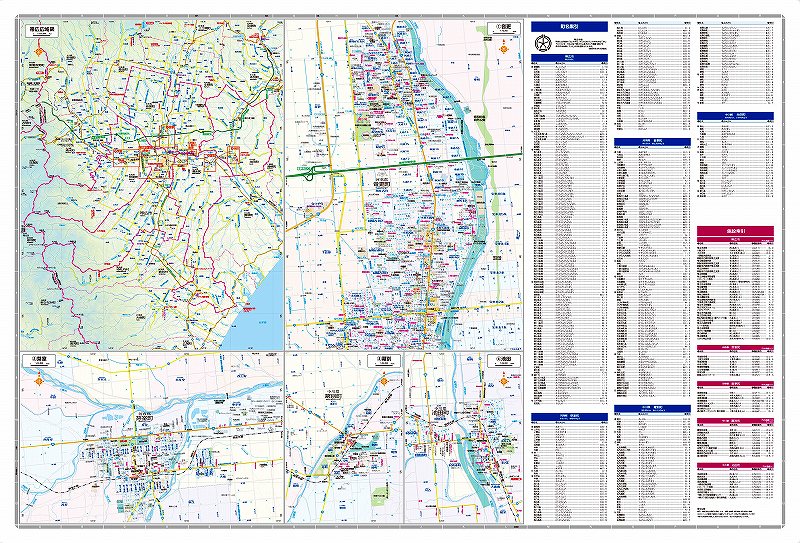The width and height of the screenshot is (800, 543).
Task: Click the blue section header in the middle index column
Action: (x=651, y=143)
